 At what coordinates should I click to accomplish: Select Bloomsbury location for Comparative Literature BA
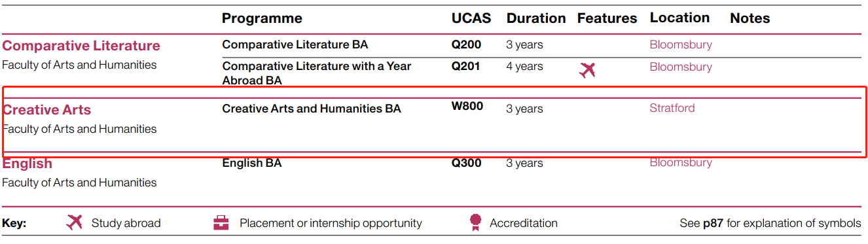(681, 44)
